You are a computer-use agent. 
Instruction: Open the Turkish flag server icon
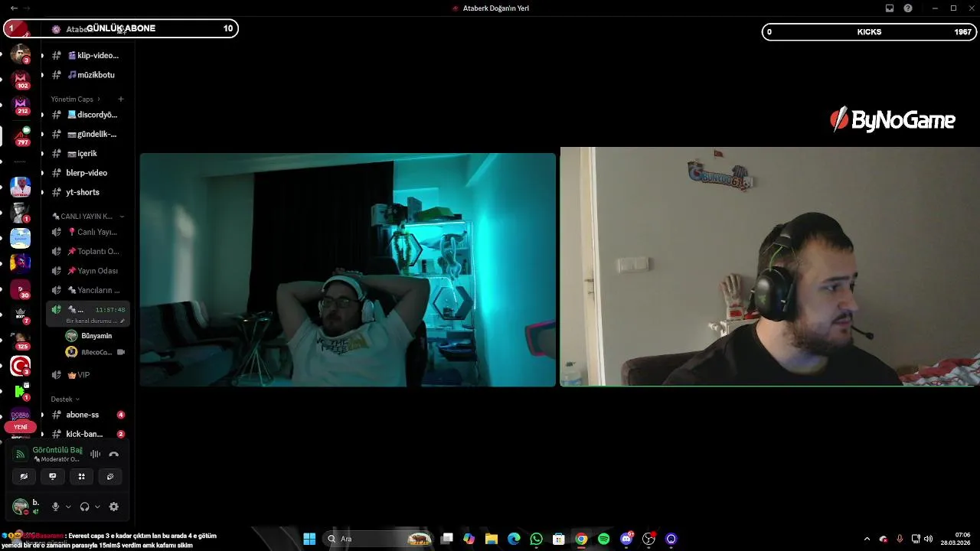click(21, 366)
